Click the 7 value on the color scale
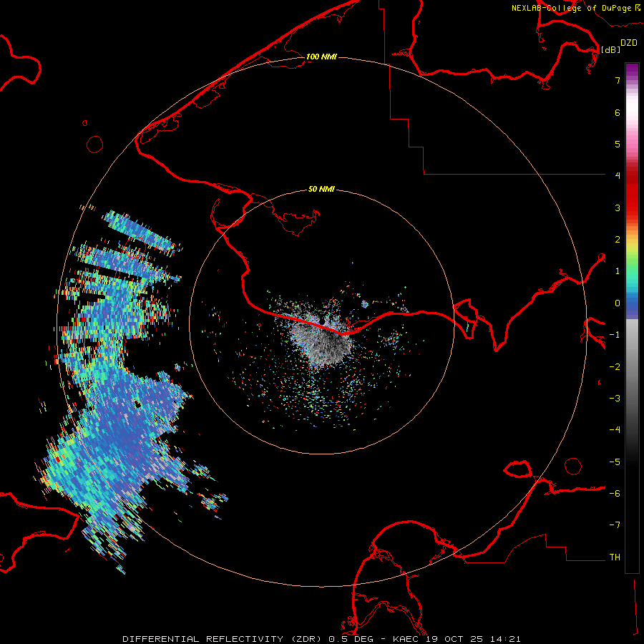The height and width of the screenshot is (644, 644). click(618, 80)
